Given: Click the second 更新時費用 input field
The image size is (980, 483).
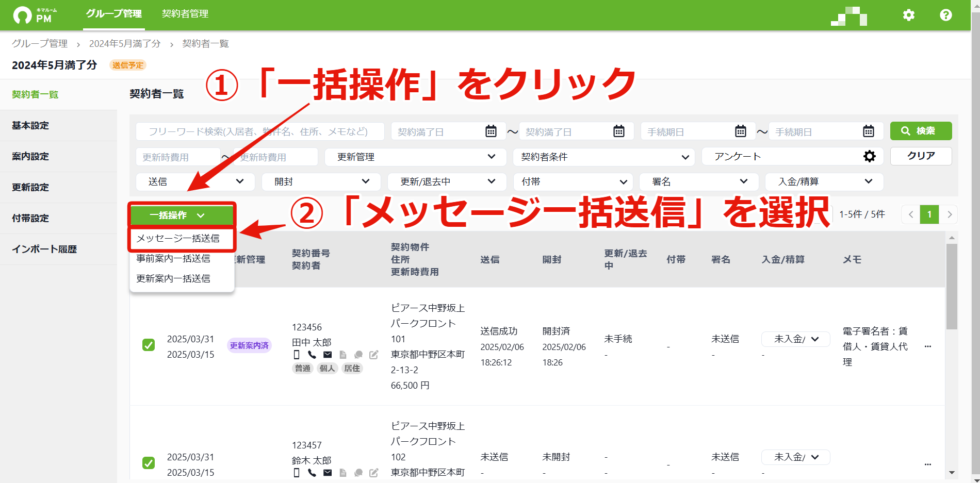Looking at the screenshot, I should (275, 157).
